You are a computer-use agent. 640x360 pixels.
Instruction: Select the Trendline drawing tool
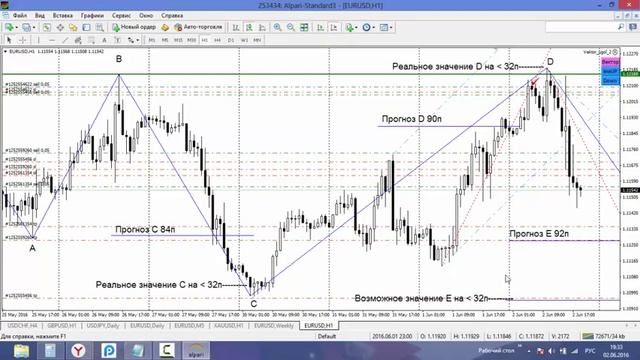point(65,40)
